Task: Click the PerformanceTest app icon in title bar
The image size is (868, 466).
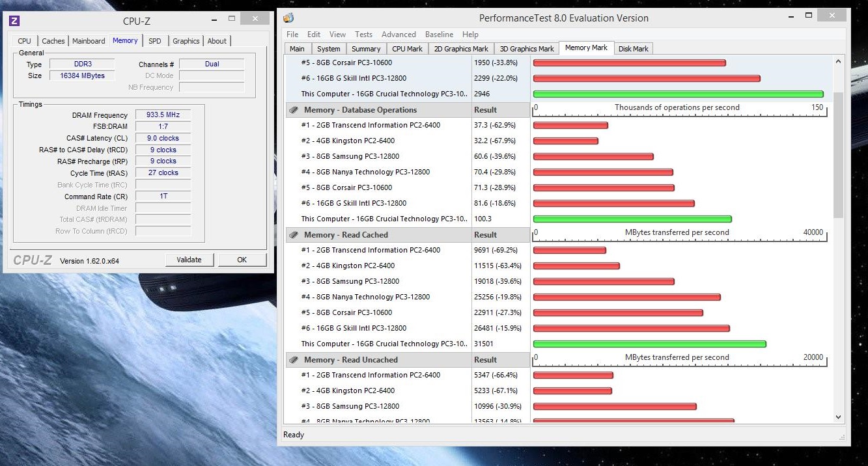Action: click(289, 18)
